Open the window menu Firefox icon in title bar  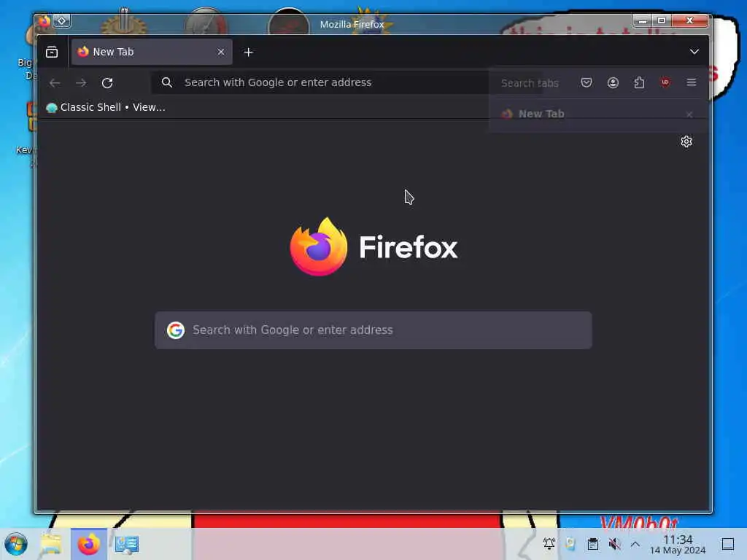pyautogui.click(x=44, y=21)
